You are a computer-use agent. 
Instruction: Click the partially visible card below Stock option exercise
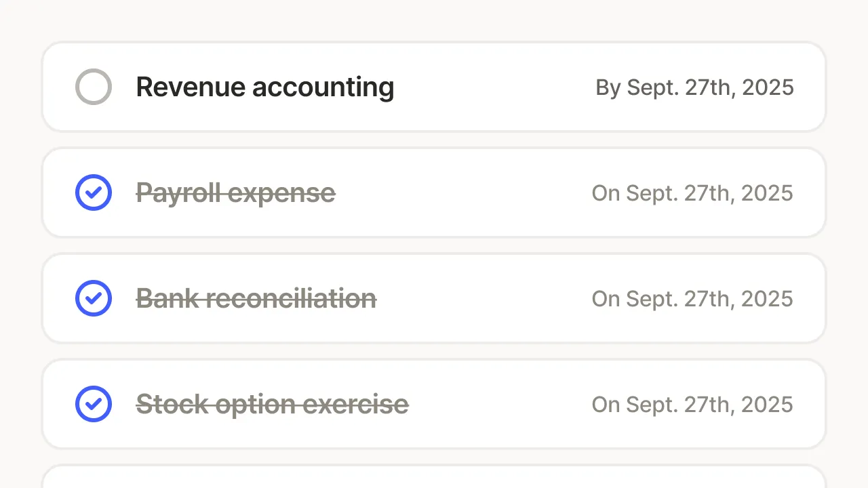tap(434, 476)
